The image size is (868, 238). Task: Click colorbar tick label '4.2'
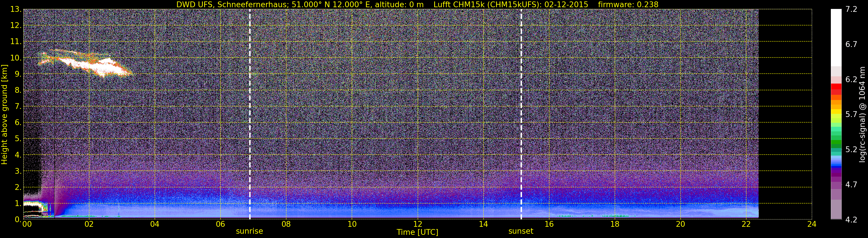click(851, 220)
